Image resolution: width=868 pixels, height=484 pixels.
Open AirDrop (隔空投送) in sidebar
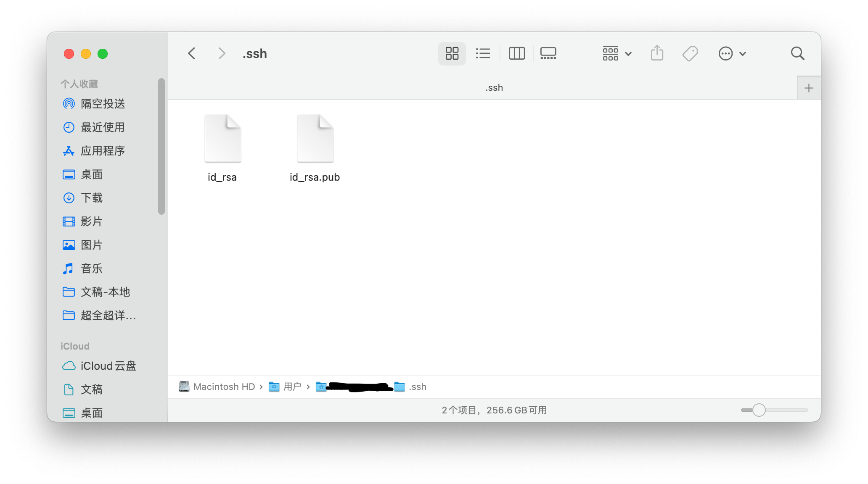click(x=102, y=104)
